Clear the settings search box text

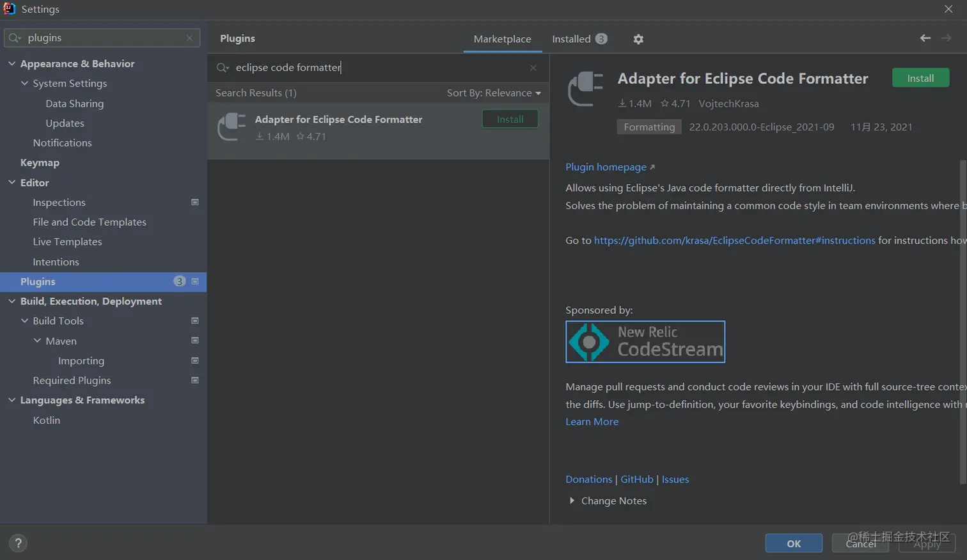[189, 38]
